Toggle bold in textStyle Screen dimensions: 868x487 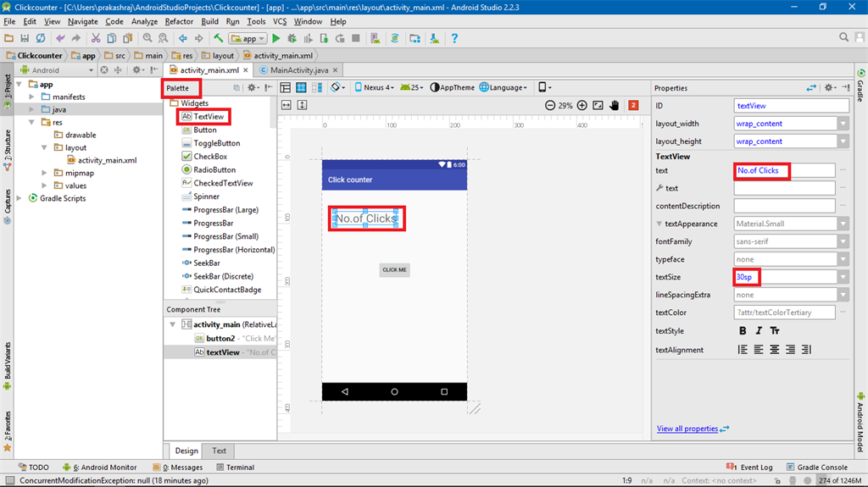743,331
